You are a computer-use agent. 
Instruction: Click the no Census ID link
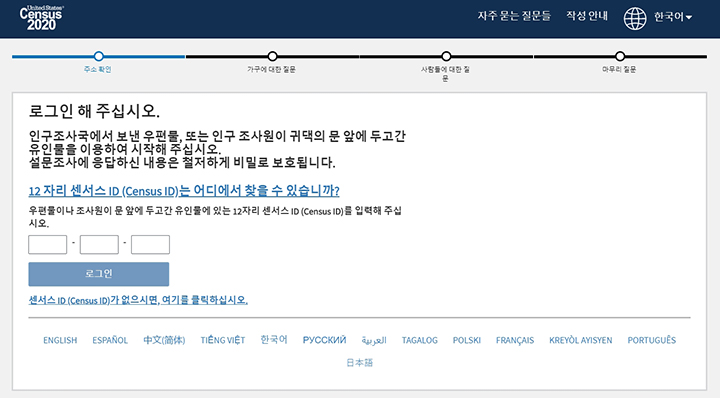click(x=138, y=300)
